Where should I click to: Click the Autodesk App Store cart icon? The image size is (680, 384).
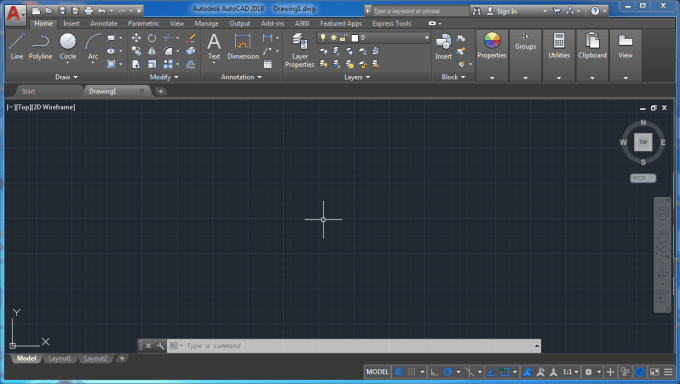coord(556,11)
